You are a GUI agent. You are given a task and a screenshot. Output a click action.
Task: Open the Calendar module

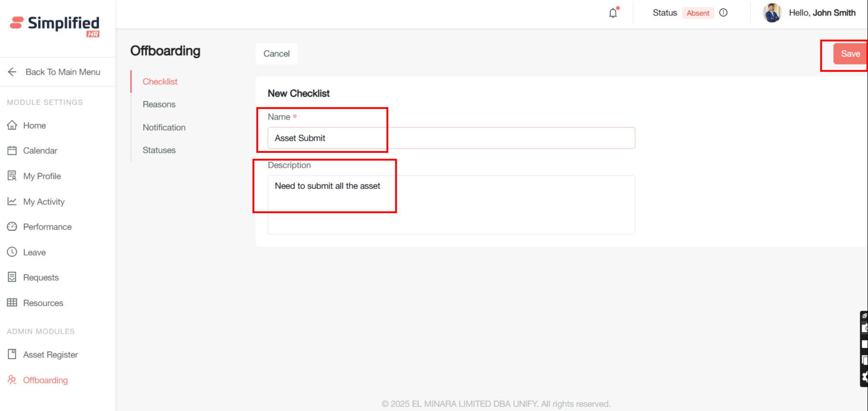click(40, 151)
